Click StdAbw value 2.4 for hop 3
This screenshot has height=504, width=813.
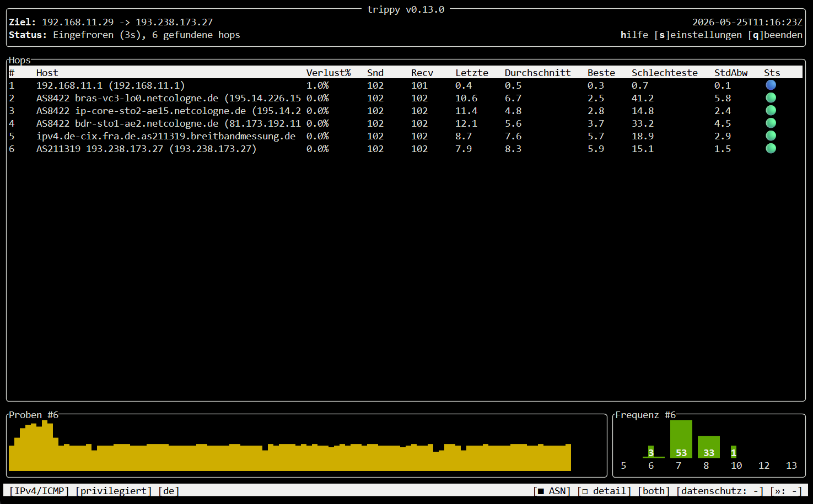tap(723, 111)
